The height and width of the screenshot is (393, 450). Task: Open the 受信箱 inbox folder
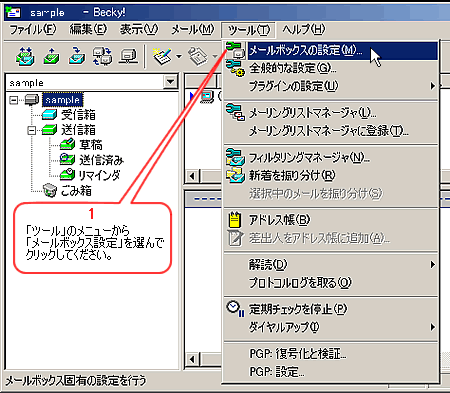coord(78,115)
